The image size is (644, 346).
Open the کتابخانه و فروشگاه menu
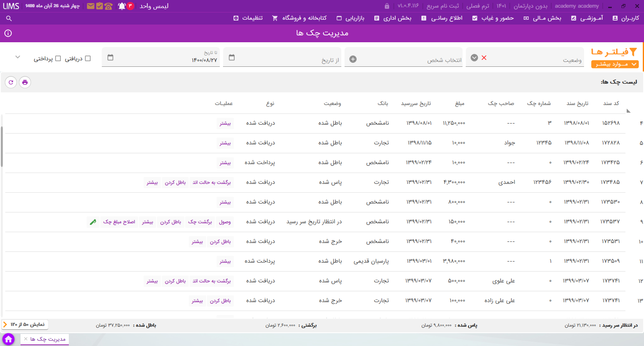click(x=299, y=18)
